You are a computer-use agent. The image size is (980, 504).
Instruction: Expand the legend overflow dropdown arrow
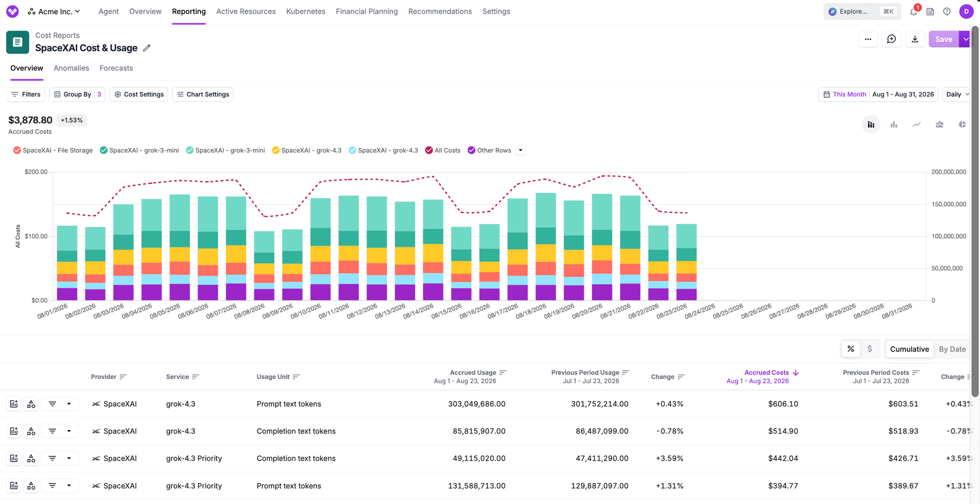click(520, 150)
